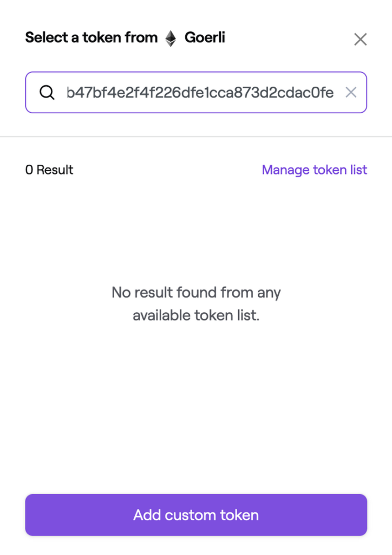Close the token selection dialog
Image resolution: width=392 pixels, height=555 pixels.
click(x=360, y=39)
